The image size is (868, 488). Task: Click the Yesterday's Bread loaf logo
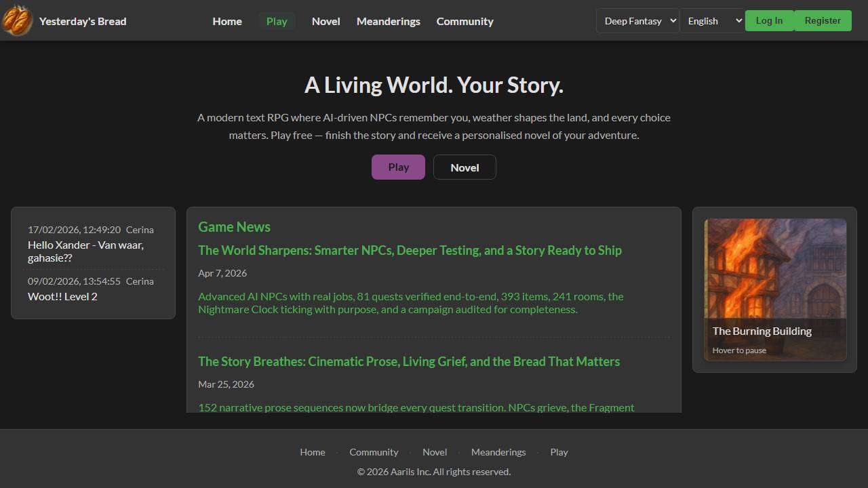coord(17,20)
